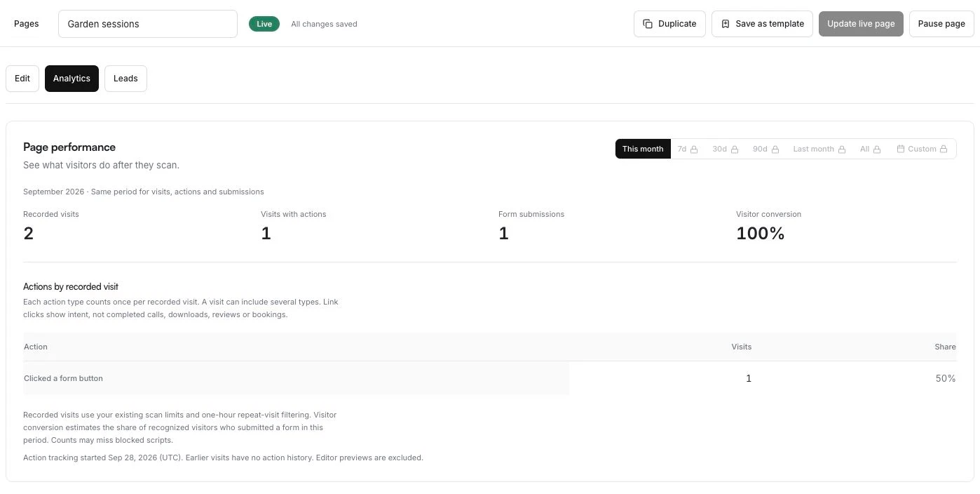This screenshot has width=980, height=494.
Task: Click the Visitor conversion label
Action: click(768, 214)
